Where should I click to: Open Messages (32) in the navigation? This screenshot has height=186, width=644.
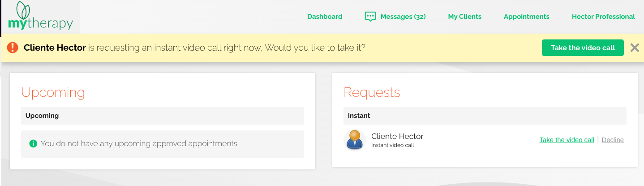[403, 17]
